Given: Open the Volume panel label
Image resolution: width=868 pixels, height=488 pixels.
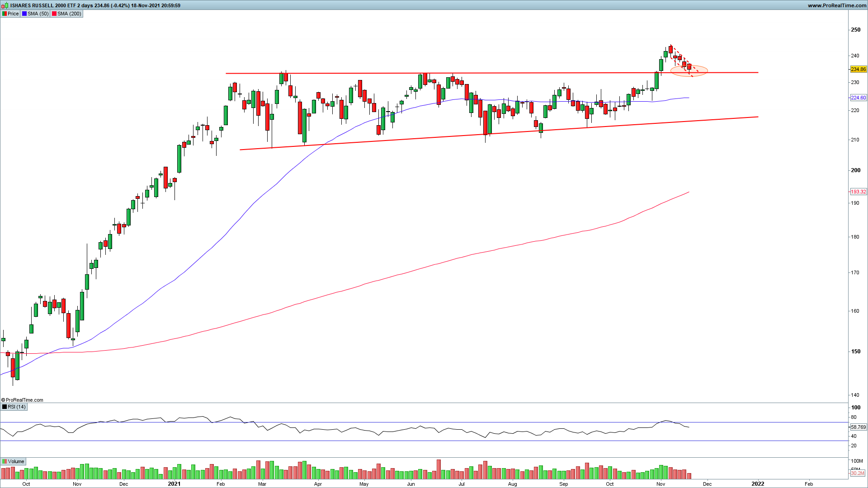Looking at the screenshot, I should pyautogui.click(x=16, y=461).
